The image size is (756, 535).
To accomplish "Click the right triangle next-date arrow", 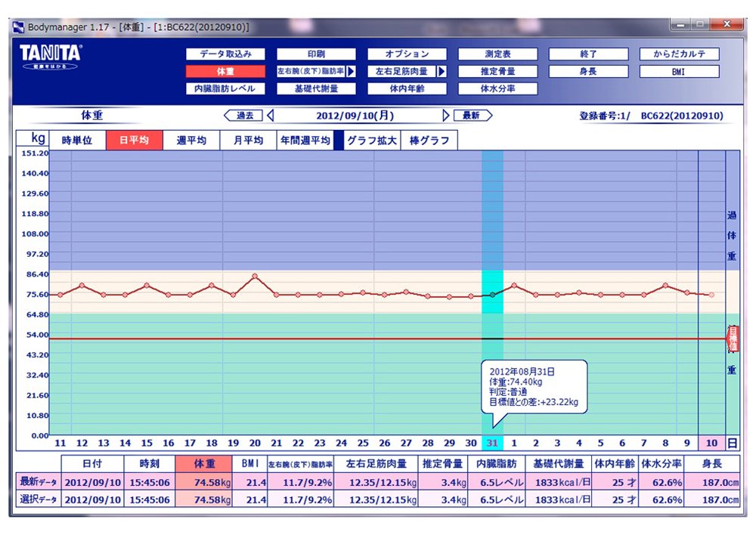I will 446,116.
